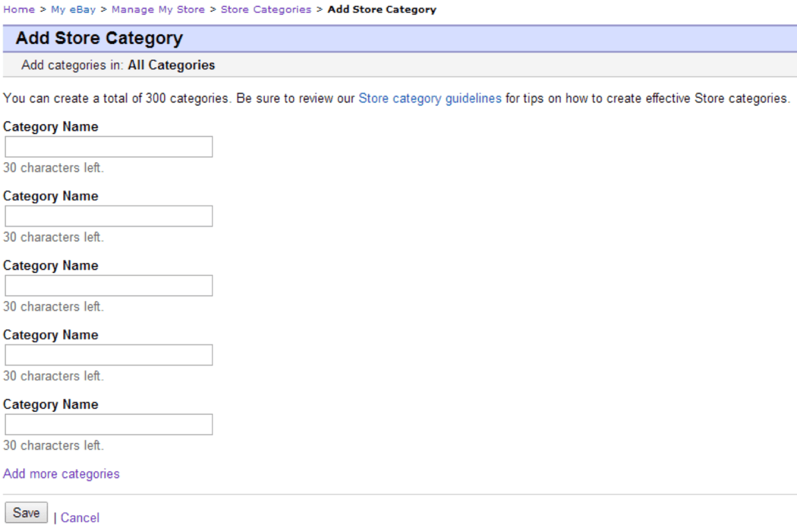797x532 pixels.
Task: Click Add more categories link
Action: click(61, 474)
